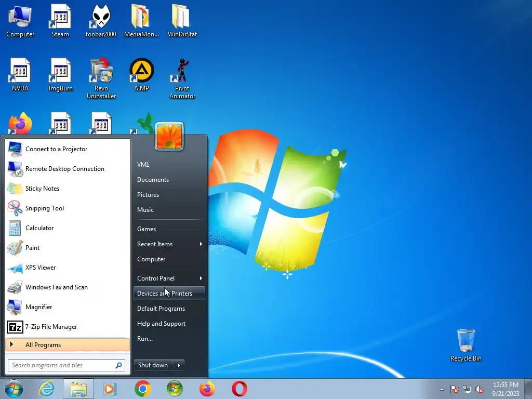Expand the Control Panel submenu arrow
This screenshot has width=532, height=399.
(x=201, y=278)
